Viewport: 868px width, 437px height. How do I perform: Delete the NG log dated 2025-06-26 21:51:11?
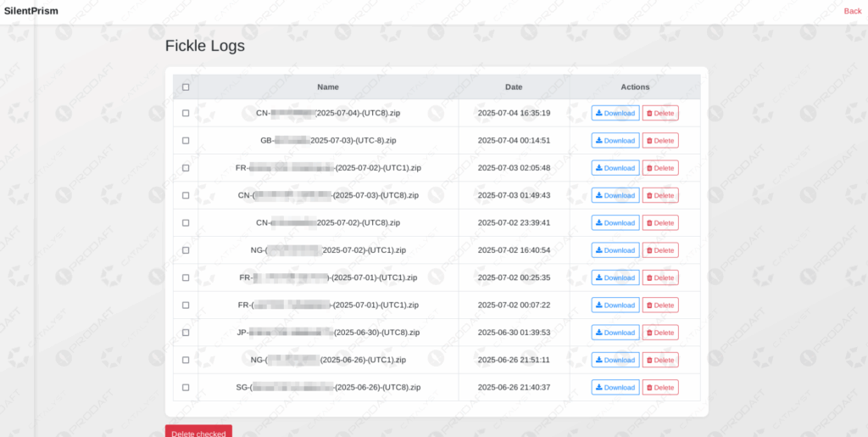(659, 360)
